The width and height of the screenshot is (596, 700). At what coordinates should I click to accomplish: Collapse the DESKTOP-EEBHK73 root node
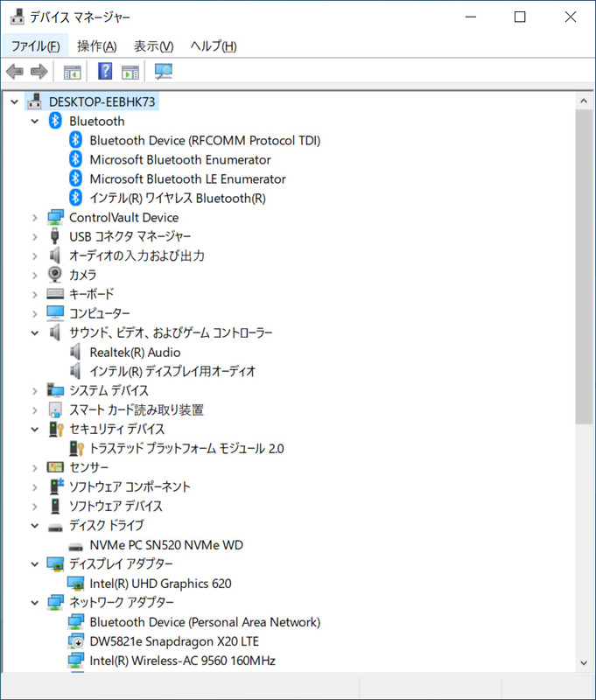[x=14, y=101]
